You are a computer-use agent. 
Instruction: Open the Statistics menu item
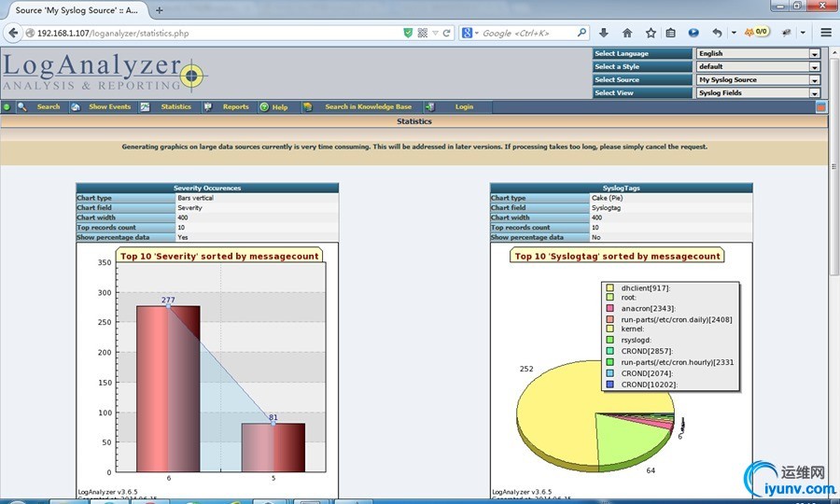tap(175, 106)
